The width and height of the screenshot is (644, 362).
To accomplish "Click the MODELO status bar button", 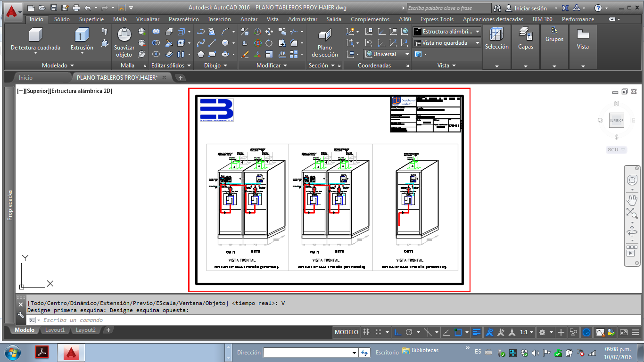I will 346,332.
